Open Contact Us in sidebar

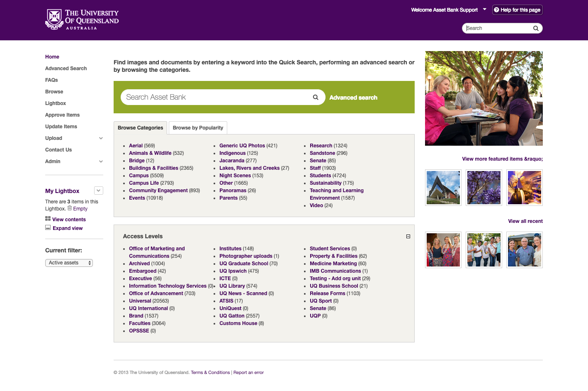pyautogui.click(x=58, y=150)
